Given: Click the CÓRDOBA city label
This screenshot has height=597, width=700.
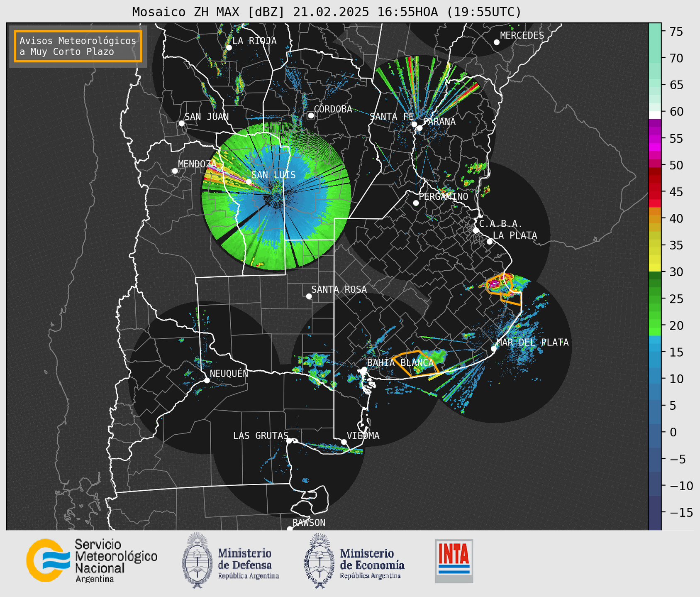Looking at the screenshot, I should (333, 109).
